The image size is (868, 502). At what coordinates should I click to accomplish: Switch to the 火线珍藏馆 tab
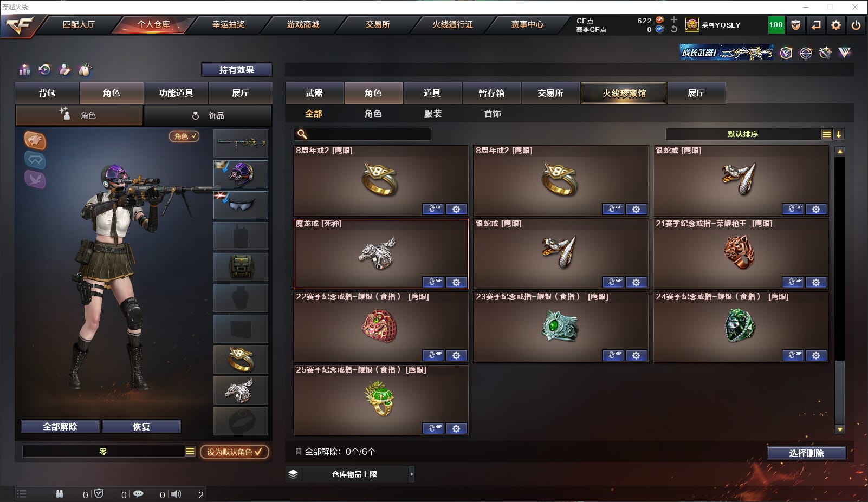tap(624, 93)
